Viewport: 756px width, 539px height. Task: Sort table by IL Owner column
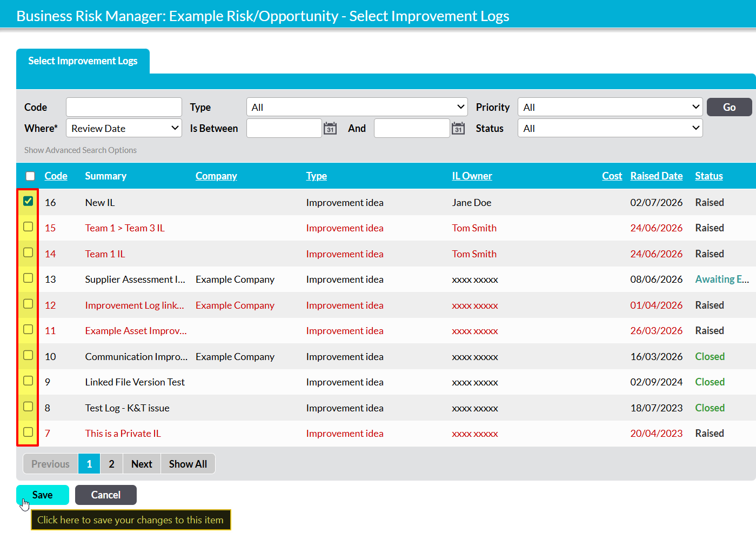(472, 176)
